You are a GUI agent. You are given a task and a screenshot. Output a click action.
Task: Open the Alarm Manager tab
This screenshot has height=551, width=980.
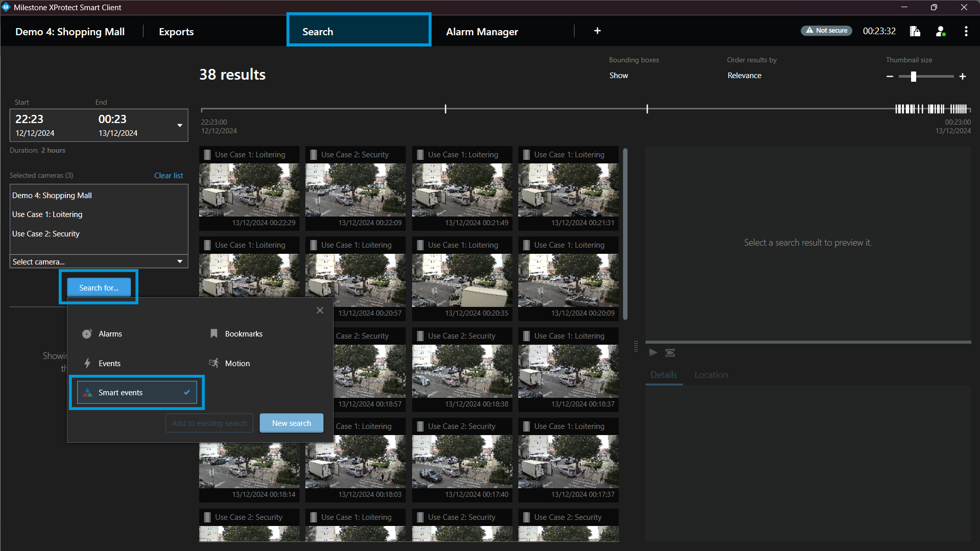point(482,32)
